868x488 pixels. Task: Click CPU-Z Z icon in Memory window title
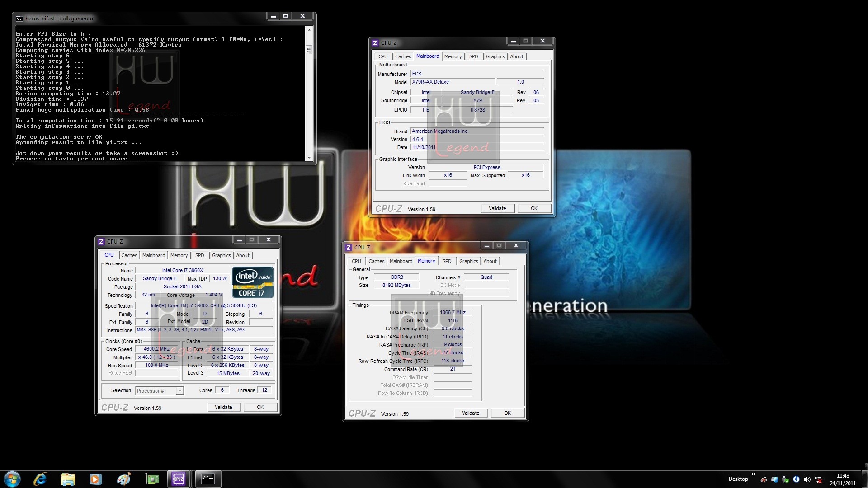[349, 248]
